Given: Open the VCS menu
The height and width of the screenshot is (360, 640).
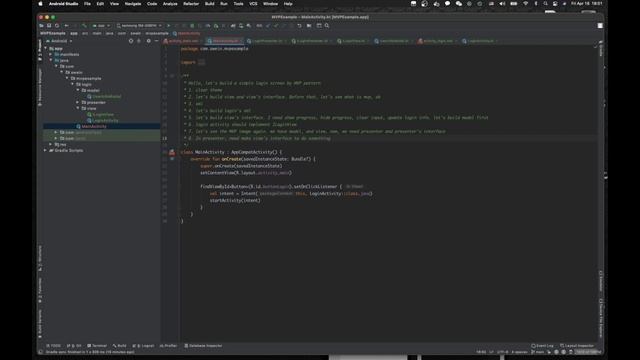Looking at the screenshot, I should tap(253, 4).
